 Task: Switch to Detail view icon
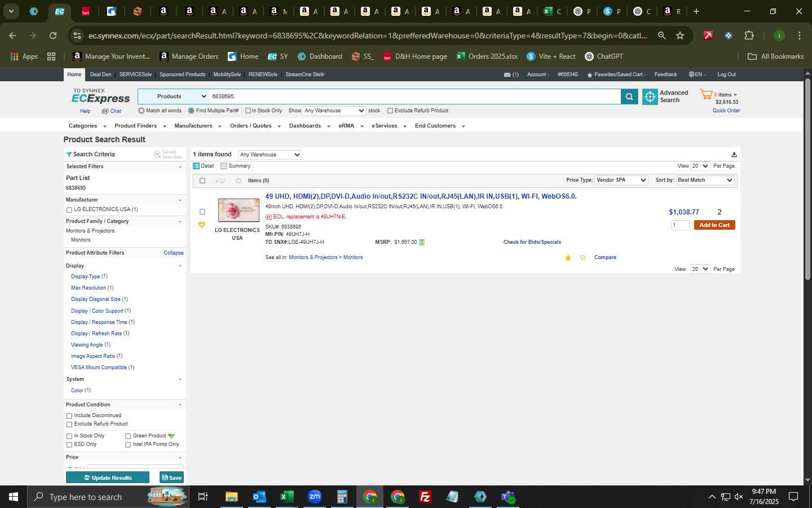tap(196, 166)
